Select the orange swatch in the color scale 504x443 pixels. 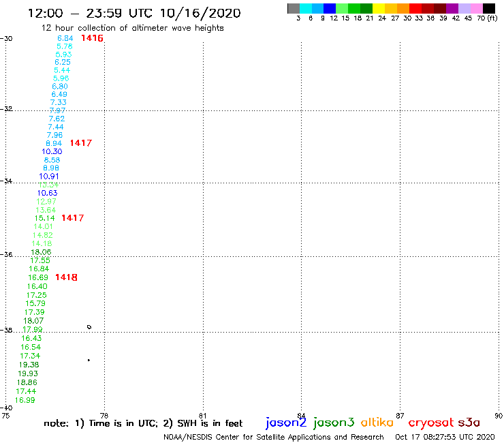coord(403,8)
